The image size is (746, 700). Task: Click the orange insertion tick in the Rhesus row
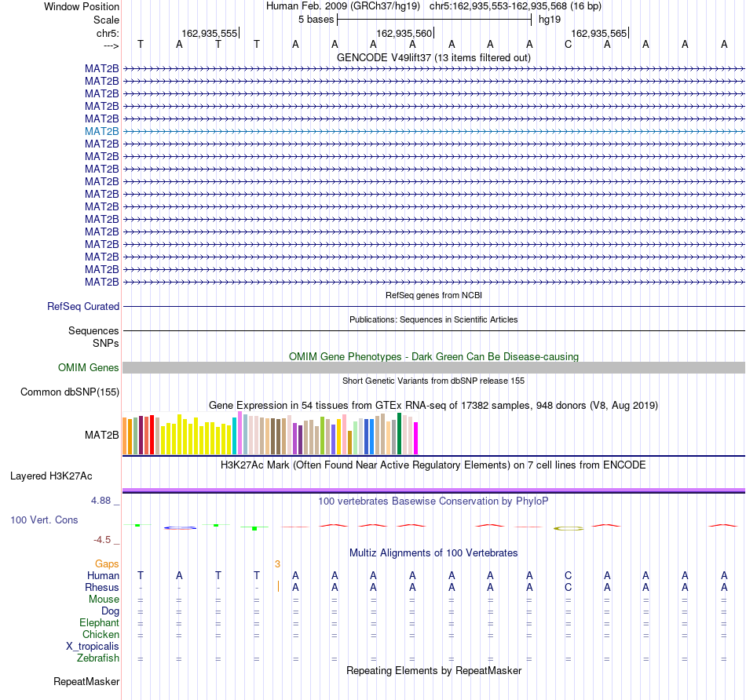pos(278,586)
